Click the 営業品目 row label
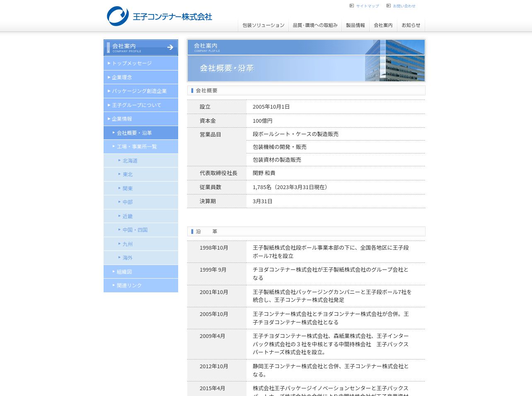The image size is (532, 396). [210, 134]
